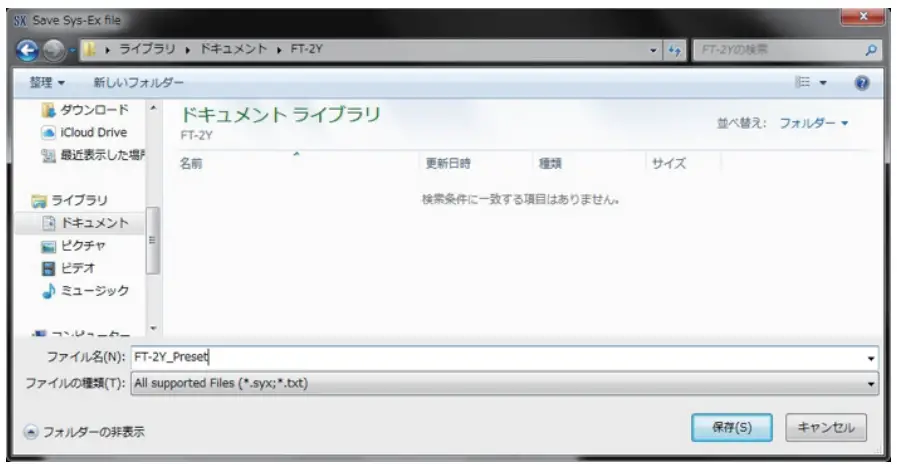Image resolution: width=897 pixels, height=465 pixels.
Task: Open the 整理 menu
Action: [47, 83]
